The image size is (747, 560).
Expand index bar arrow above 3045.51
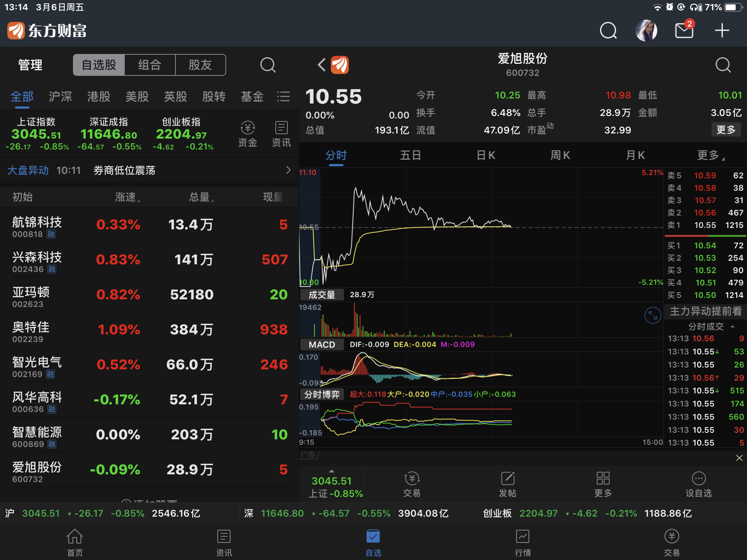pos(332,471)
